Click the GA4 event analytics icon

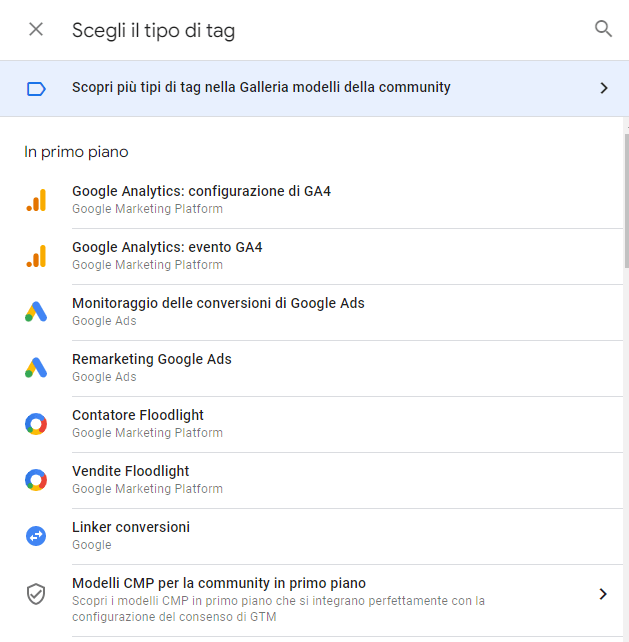36,256
